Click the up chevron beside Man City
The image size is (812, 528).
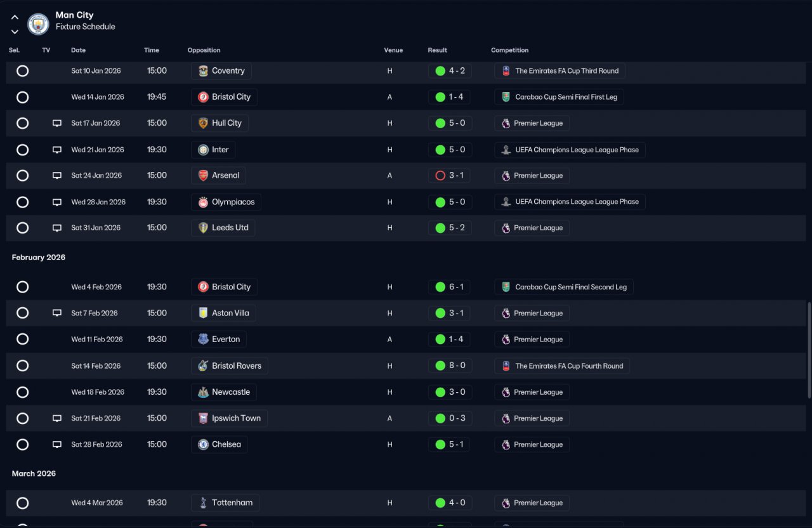(15, 18)
